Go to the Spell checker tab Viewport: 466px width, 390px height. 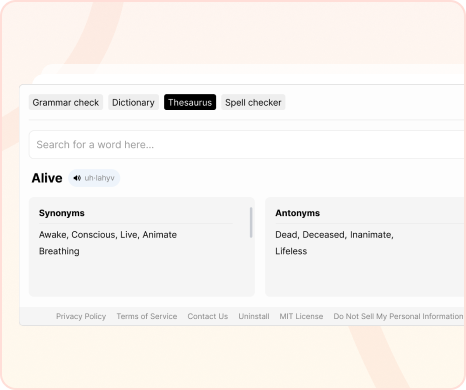(253, 102)
